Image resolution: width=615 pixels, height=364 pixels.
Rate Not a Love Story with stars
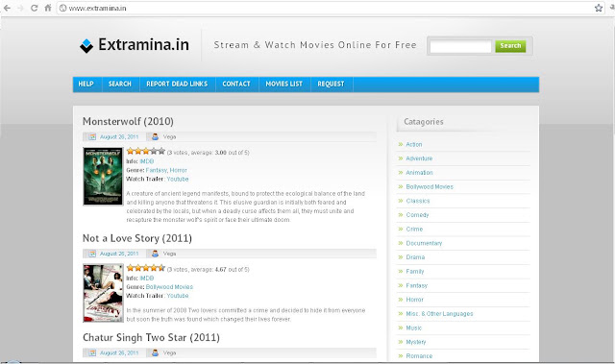click(145, 268)
